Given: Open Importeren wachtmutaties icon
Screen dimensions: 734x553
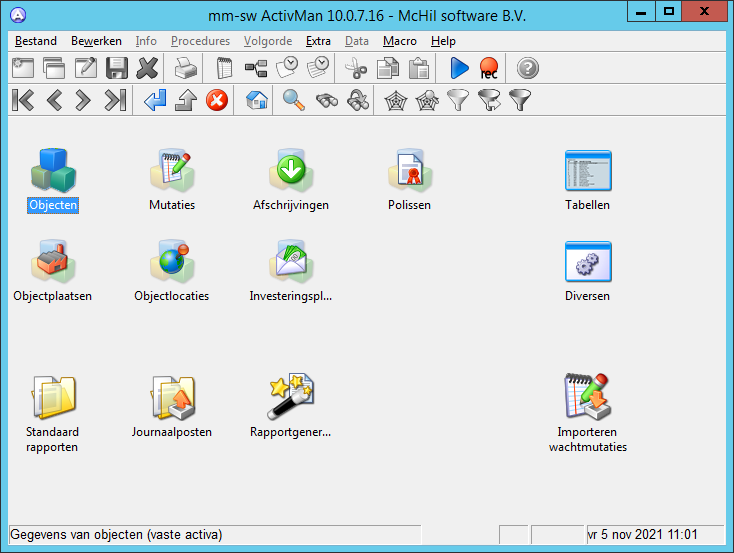Looking at the screenshot, I should 587,396.
